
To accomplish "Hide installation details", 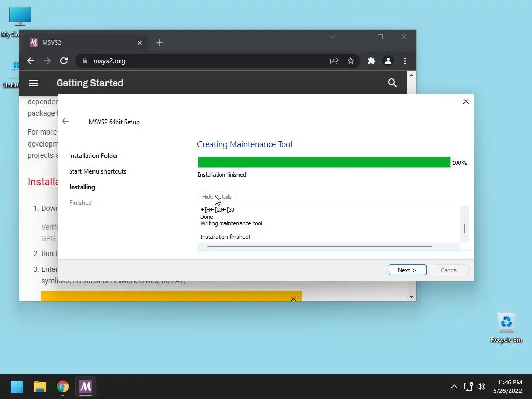I will (217, 197).
